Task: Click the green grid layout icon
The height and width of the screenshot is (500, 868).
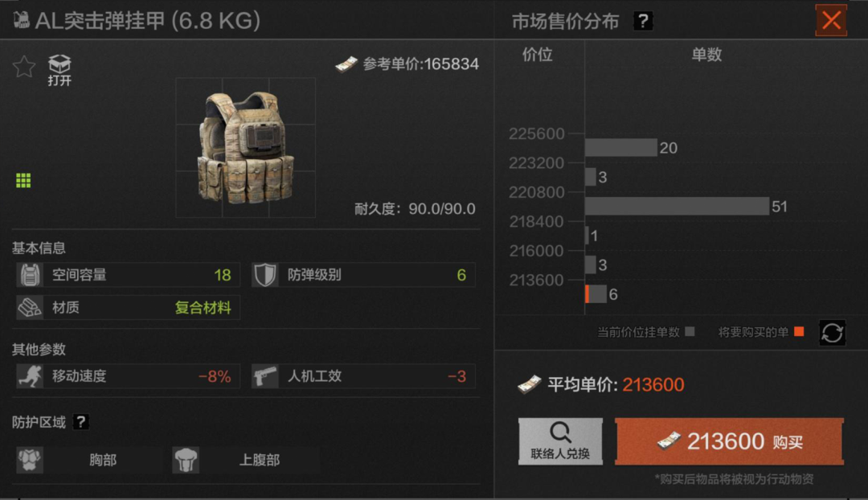Action: tap(23, 181)
